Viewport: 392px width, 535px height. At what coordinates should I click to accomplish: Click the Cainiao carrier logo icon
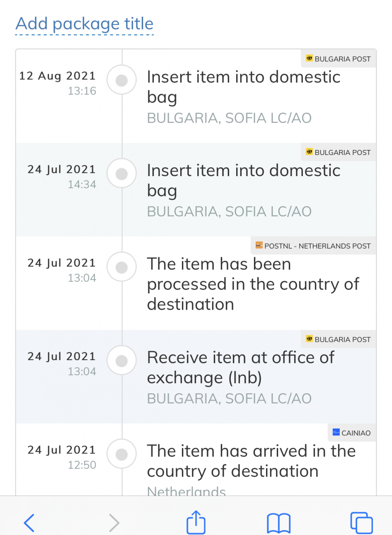tap(336, 433)
